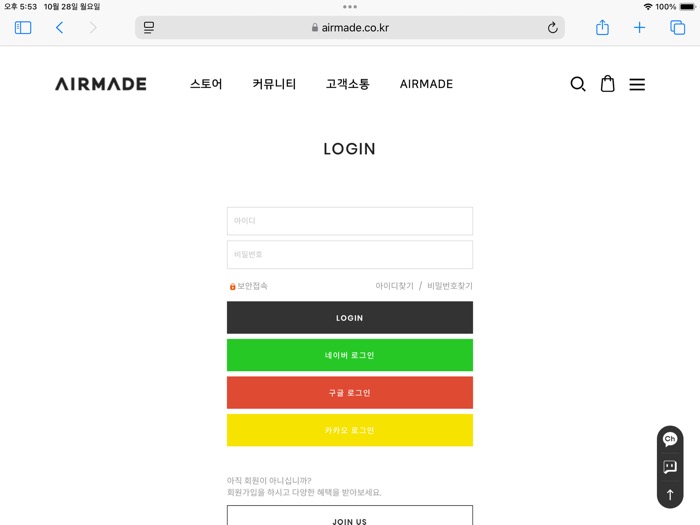This screenshot has height=525, width=700.
Task: Click the 비밀번호찾기 link
Action: pos(450,286)
